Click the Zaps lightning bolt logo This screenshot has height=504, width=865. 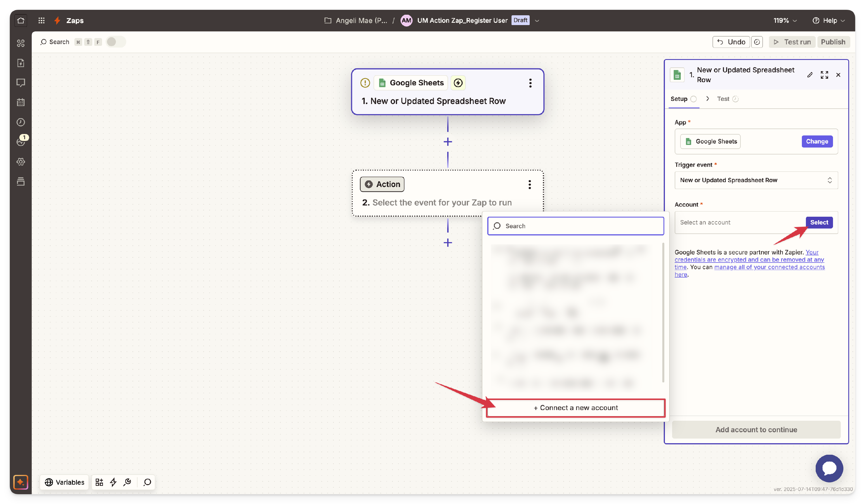click(x=57, y=20)
